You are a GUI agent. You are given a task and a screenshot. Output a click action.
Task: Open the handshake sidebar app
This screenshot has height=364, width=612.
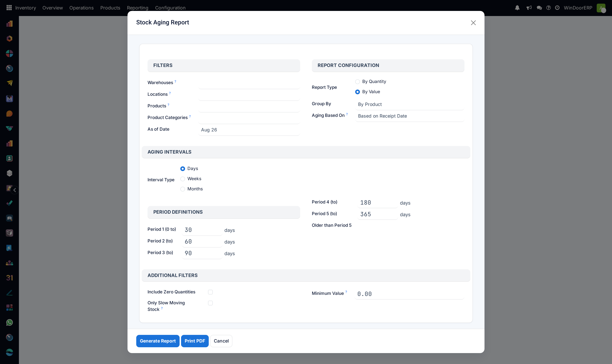pyautogui.click(x=9, y=128)
